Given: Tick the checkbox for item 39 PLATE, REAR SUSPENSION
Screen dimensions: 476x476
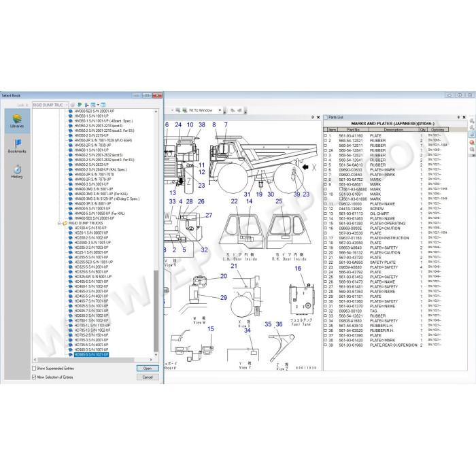Looking at the screenshot, I should (326, 345).
